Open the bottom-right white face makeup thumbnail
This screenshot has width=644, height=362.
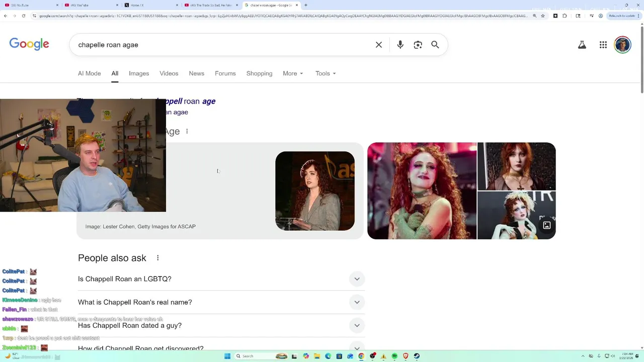coord(517,215)
